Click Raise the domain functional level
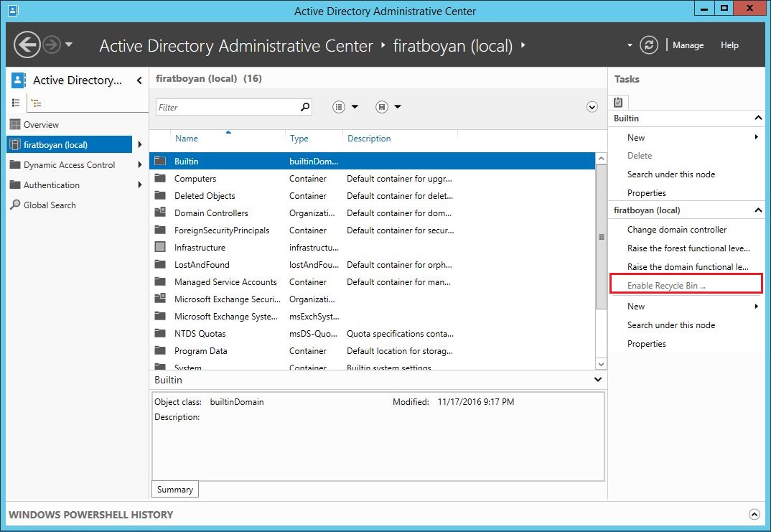Screen dimensions: 771x532 [x=688, y=267]
